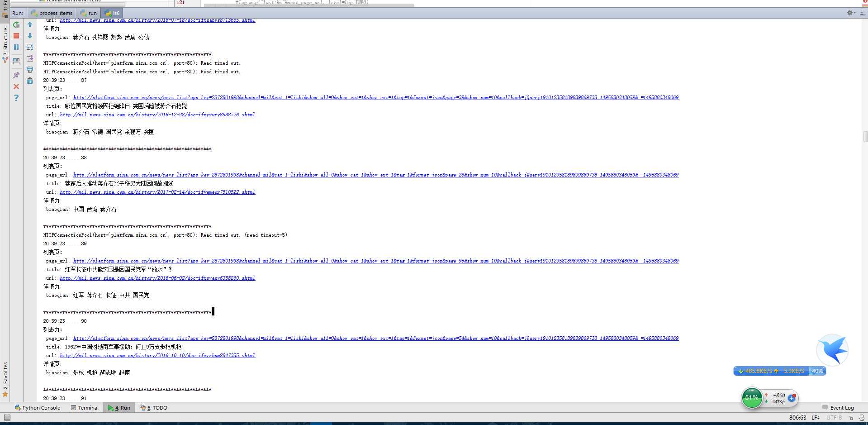Click the timestamp line numbered 88

tap(65, 158)
